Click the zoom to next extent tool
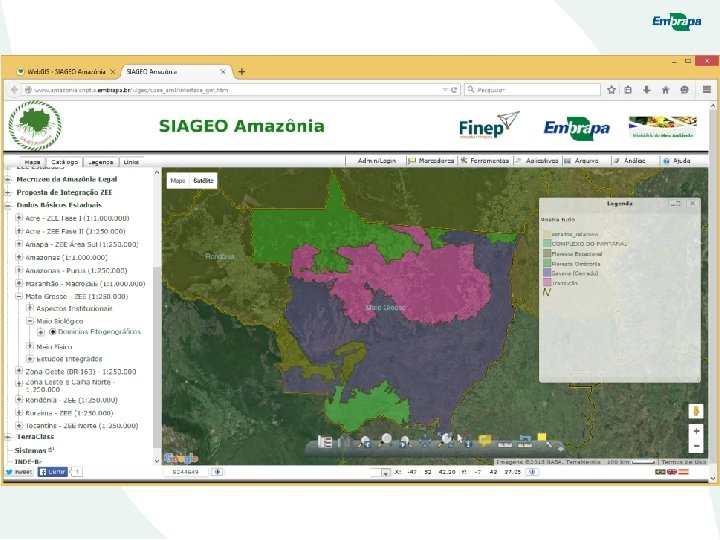720x540 pixels. pyautogui.click(x=404, y=441)
